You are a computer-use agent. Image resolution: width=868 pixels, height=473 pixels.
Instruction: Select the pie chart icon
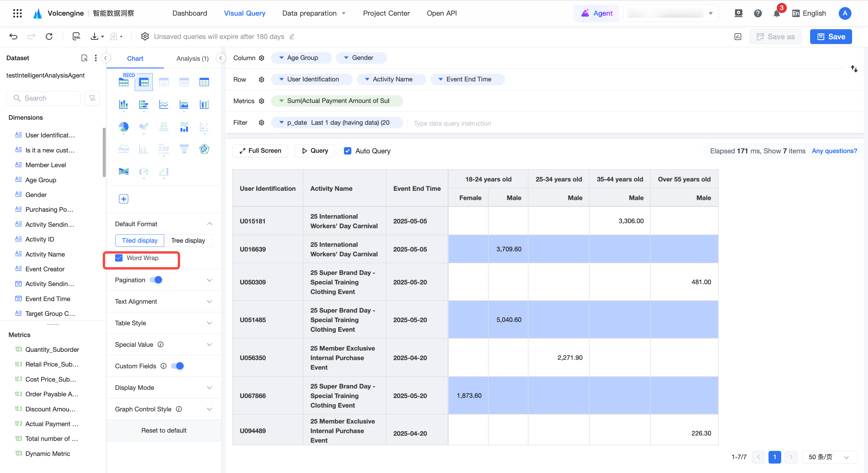(124, 127)
